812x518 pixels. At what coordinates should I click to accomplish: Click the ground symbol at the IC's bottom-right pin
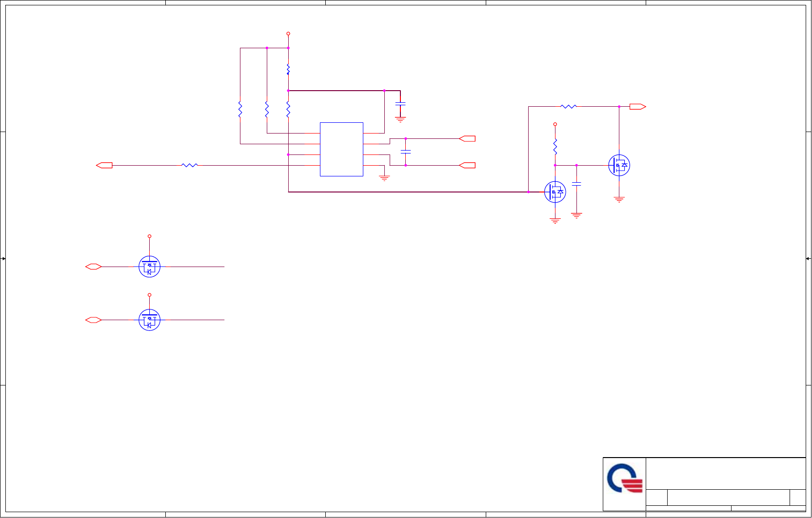coord(384,178)
